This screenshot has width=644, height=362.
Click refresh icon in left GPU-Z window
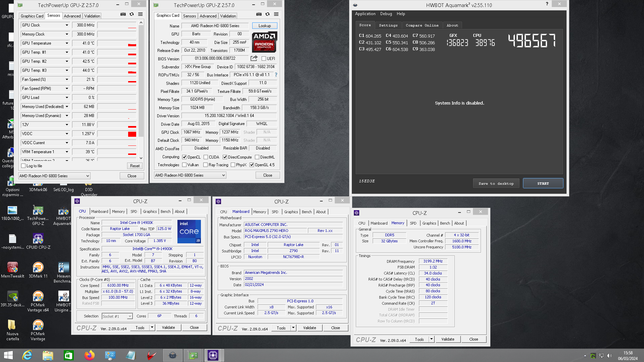click(132, 14)
